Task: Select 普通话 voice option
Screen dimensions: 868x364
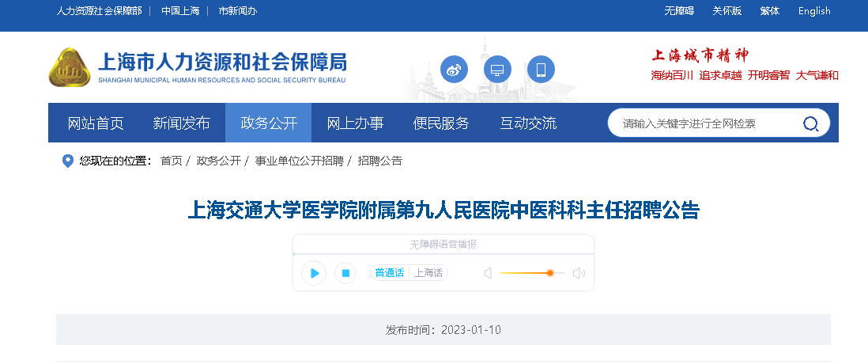Action: point(390,272)
